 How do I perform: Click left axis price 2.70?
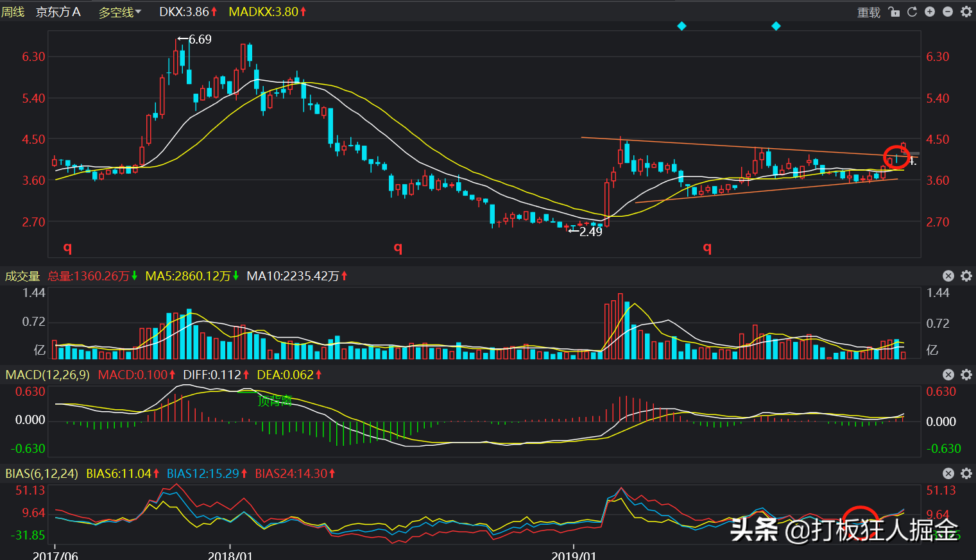point(33,222)
